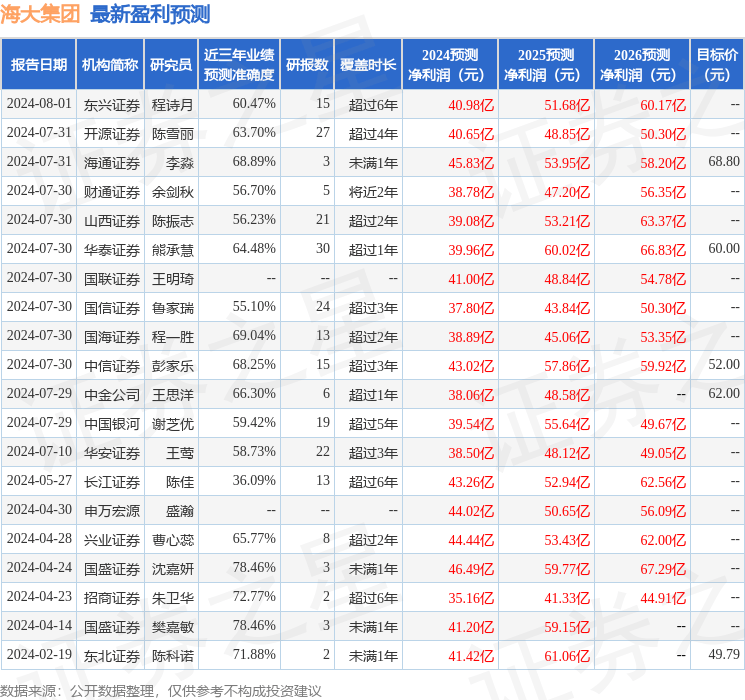The height and width of the screenshot is (700, 745).
Task: Click analyst name 熊承慧
Action: [173, 250]
